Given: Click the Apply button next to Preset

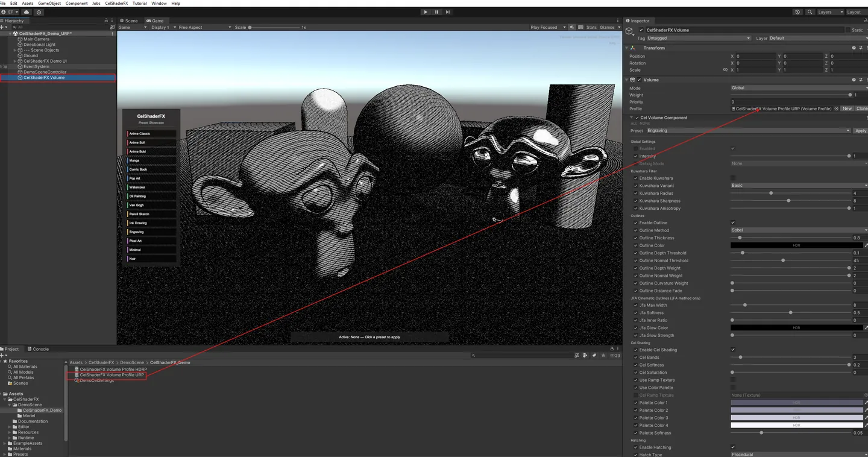Looking at the screenshot, I should (861, 130).
